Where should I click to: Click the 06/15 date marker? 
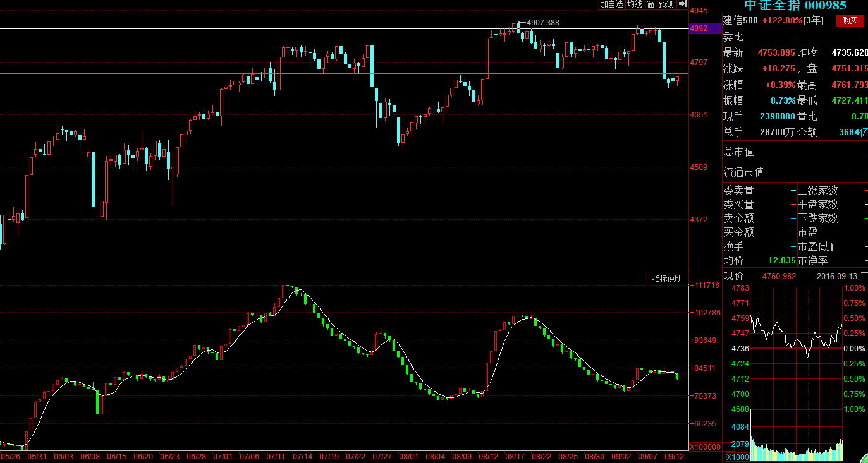point(117,456)
